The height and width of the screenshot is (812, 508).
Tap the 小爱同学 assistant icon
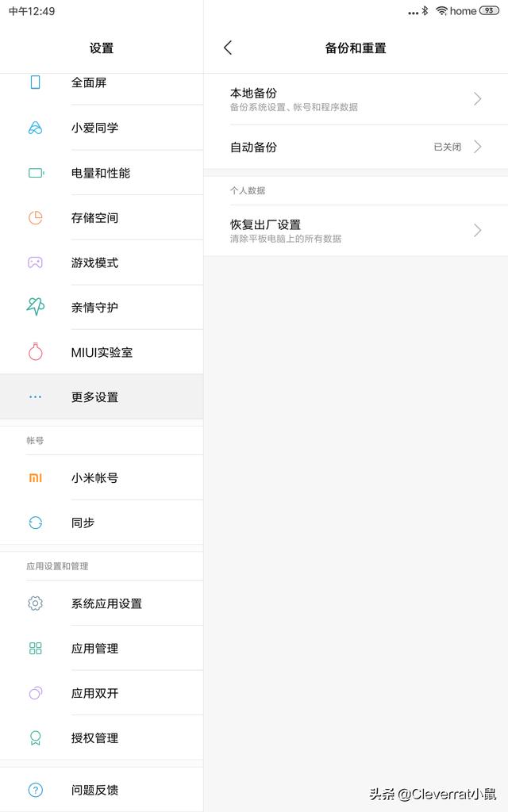pos(35,128)
